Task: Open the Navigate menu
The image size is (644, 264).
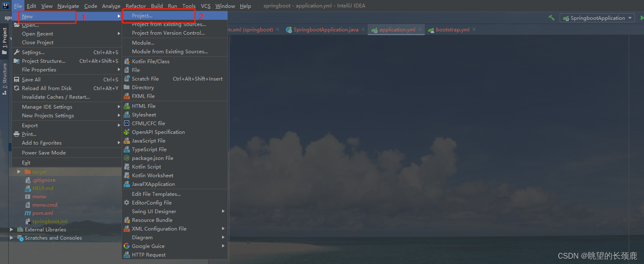Action: point(68,6)
